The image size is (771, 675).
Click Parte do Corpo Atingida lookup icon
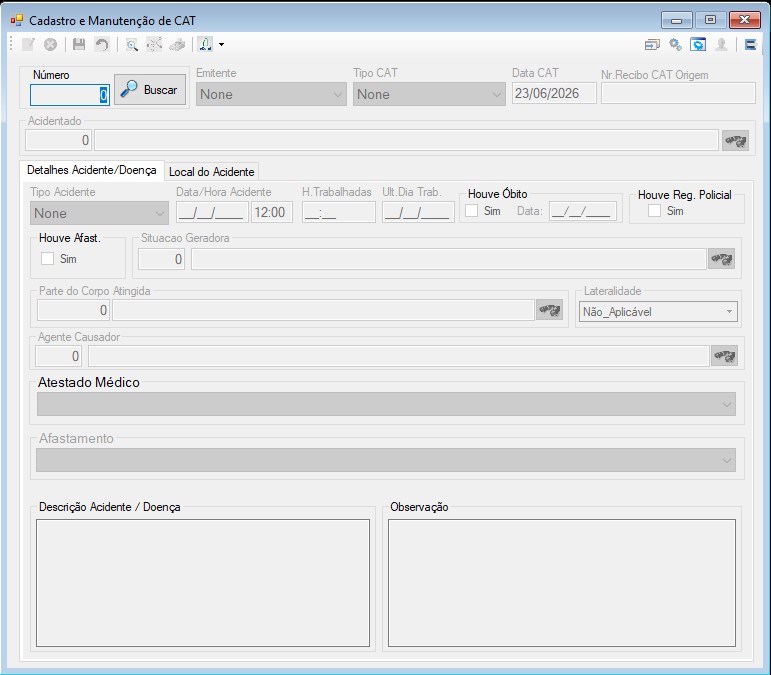click(x=549, y=310)
